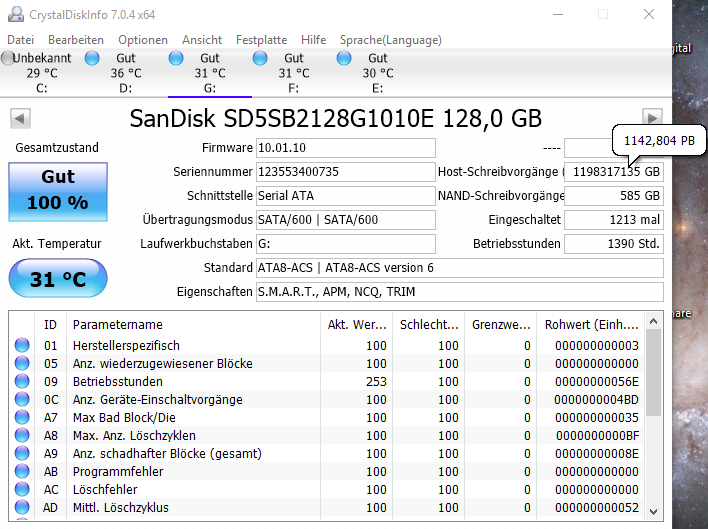Click the Schlecht... column header

(429, 325)
